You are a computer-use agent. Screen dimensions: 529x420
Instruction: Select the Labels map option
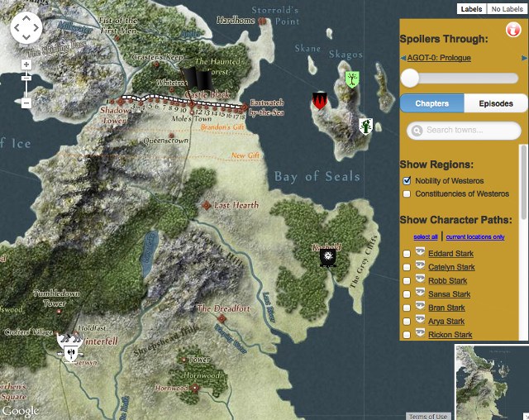point(472,9)
